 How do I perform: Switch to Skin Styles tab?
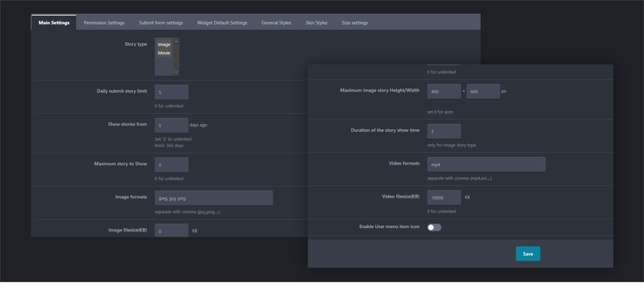316,23
